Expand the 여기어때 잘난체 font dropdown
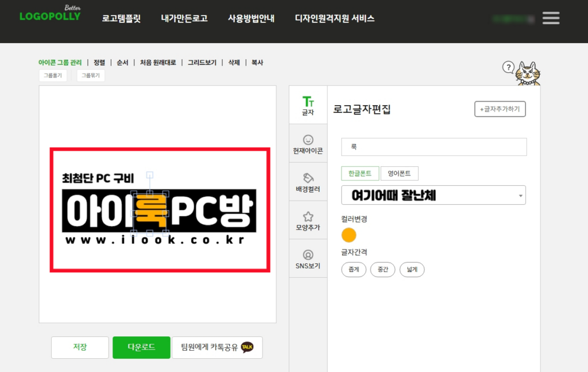588x372 pixels. pyautogui.click(x=434, y=195)
